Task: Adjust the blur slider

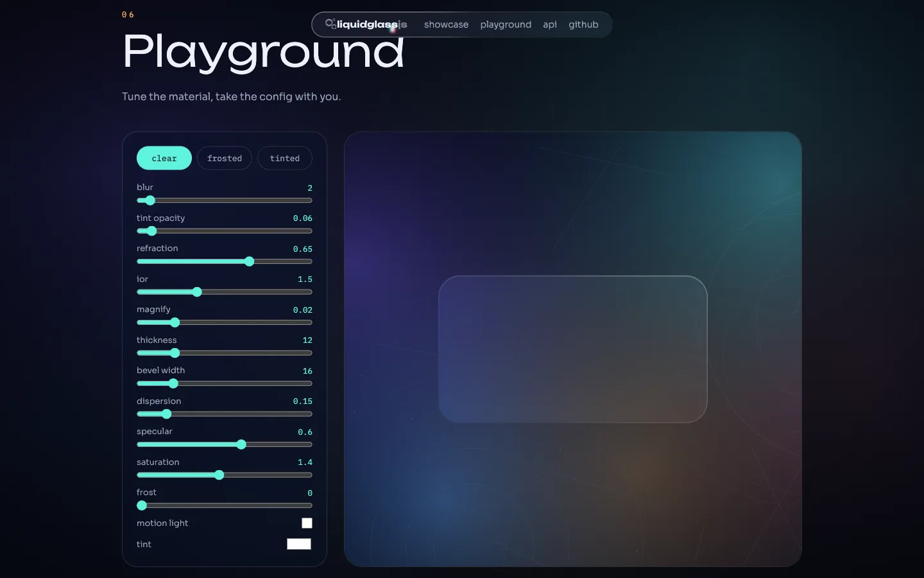Action: 225,200
